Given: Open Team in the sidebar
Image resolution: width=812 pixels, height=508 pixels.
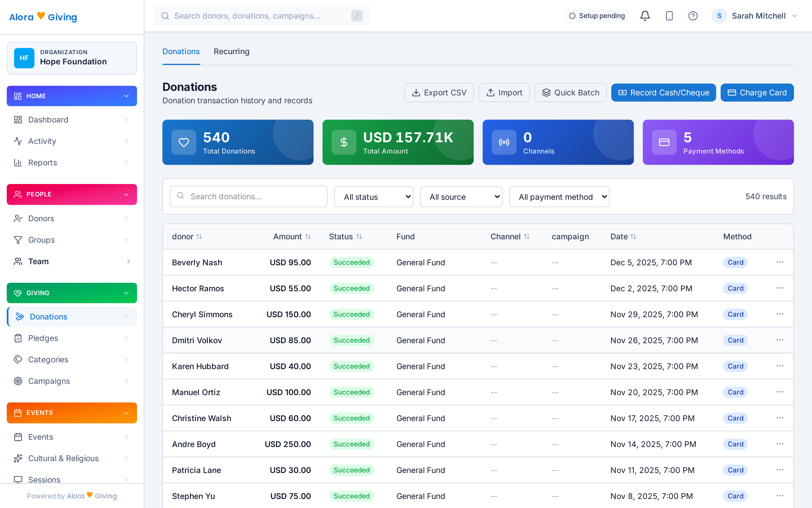Looking at the screenshot, I should click(x=72, y=261).
